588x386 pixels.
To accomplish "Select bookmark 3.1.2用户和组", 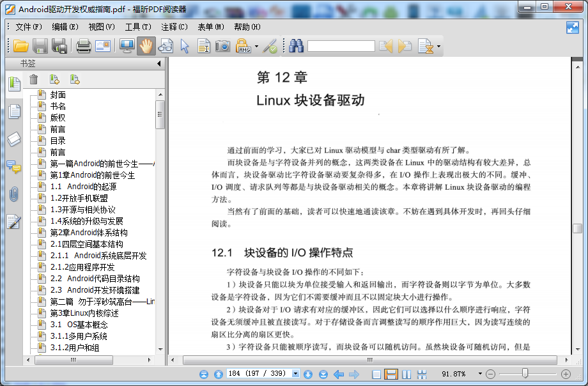I will pos(75,348).
